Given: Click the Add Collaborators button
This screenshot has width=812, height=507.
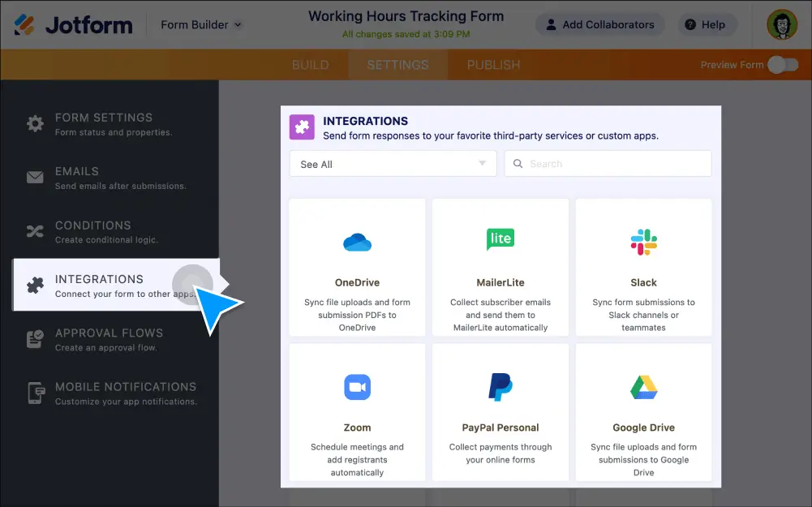Looking at the screenshot, I should [599, 24].
